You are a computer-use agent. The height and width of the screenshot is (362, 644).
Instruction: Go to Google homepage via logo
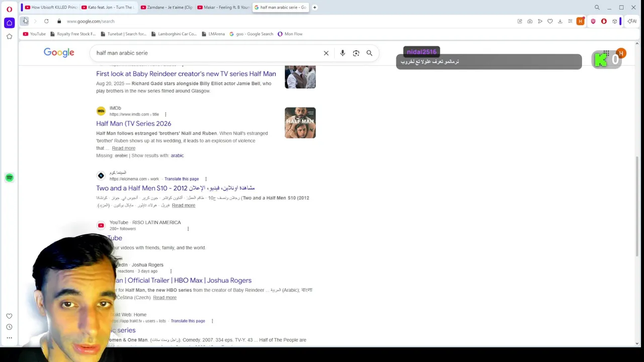59,52
